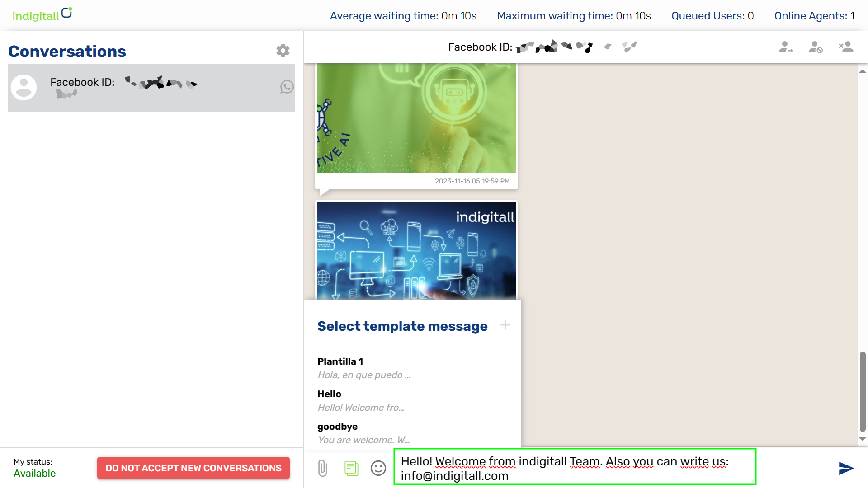This screenshot has height=488, width=868.
Task: Click Average waiting time stat
Action: click(403, 16)
